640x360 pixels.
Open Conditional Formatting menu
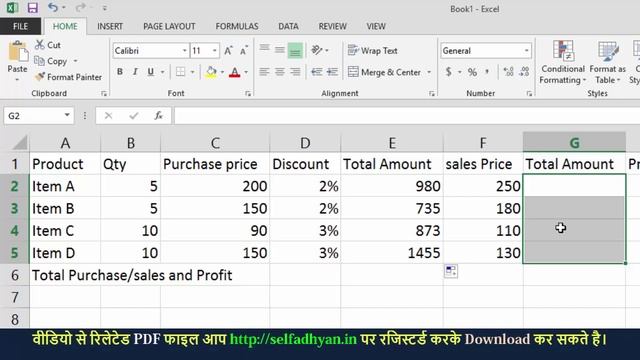click(x=562, y=62)
